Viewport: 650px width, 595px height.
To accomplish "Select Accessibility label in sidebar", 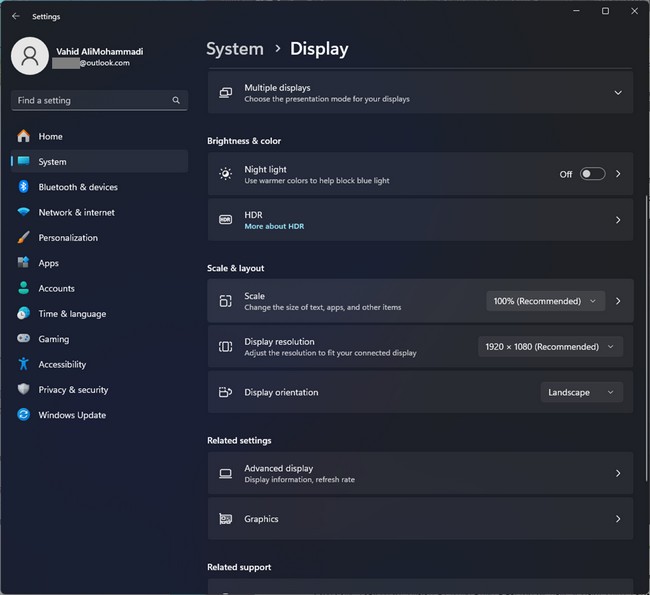I will point(62,364).
